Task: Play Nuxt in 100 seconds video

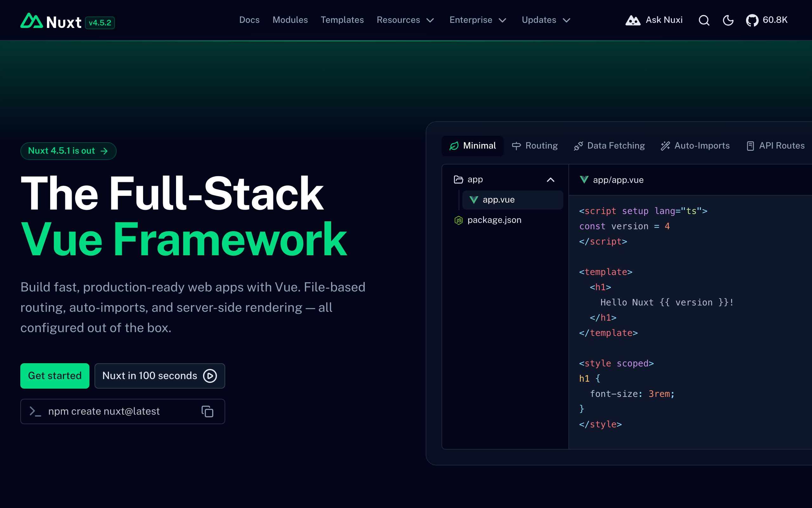Action: click(160, 376)
